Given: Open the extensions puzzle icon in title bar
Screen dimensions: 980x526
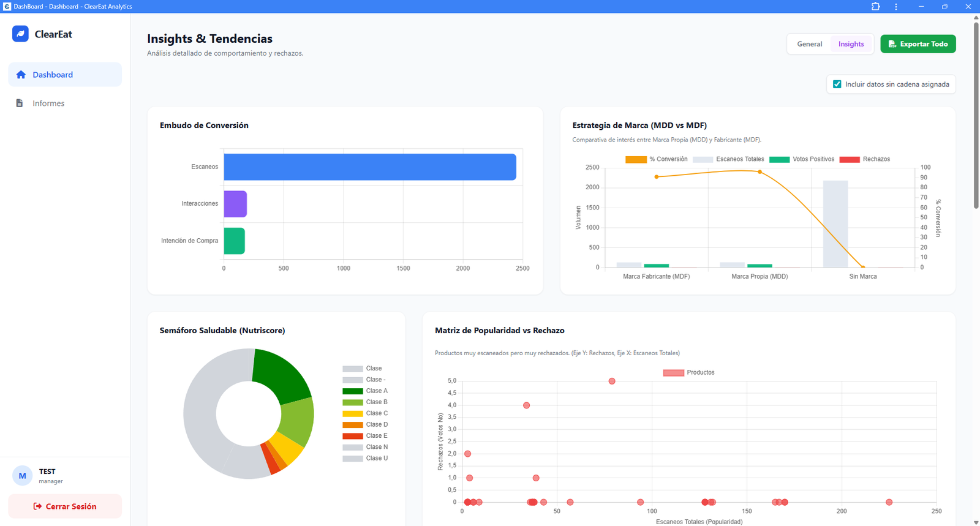Looking at the screenshot, I should click(x=875, y=7).
